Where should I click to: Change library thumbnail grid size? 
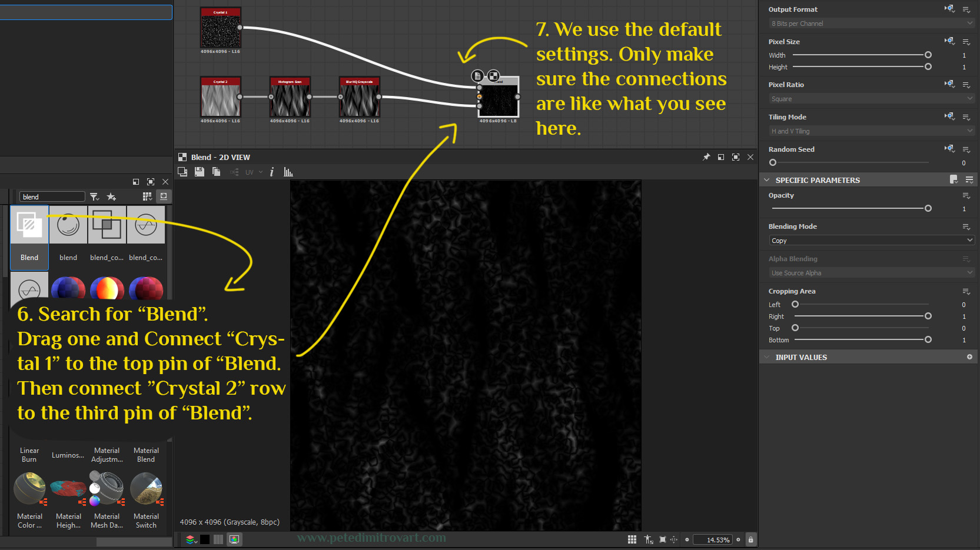[147, 196]
